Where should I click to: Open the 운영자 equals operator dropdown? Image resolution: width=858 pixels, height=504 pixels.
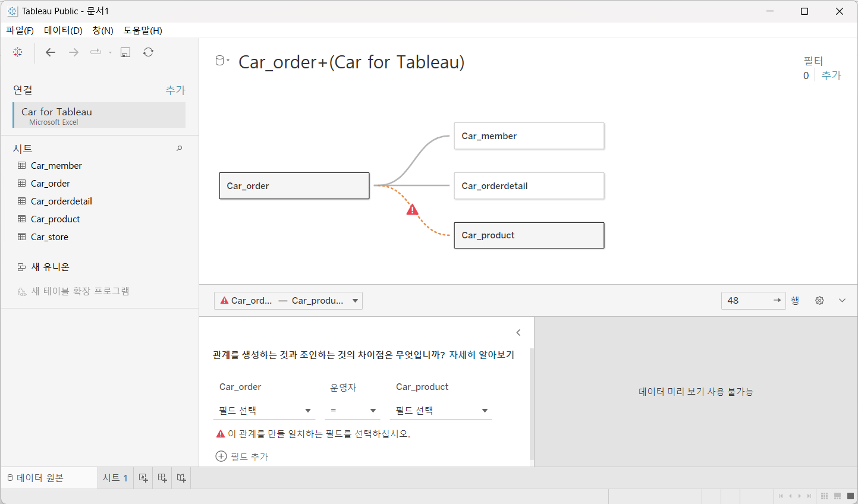coord(353,411)
